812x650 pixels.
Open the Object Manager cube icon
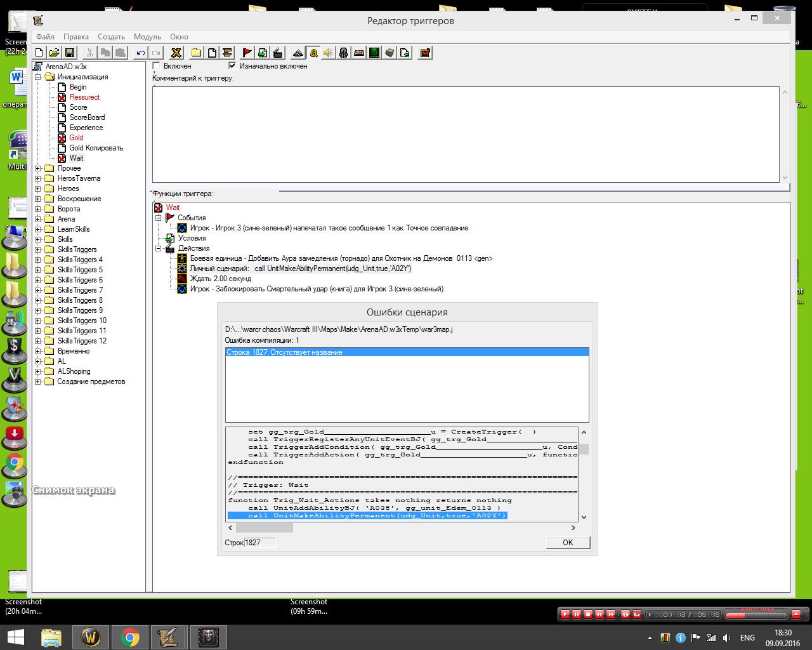coord(390,53)
